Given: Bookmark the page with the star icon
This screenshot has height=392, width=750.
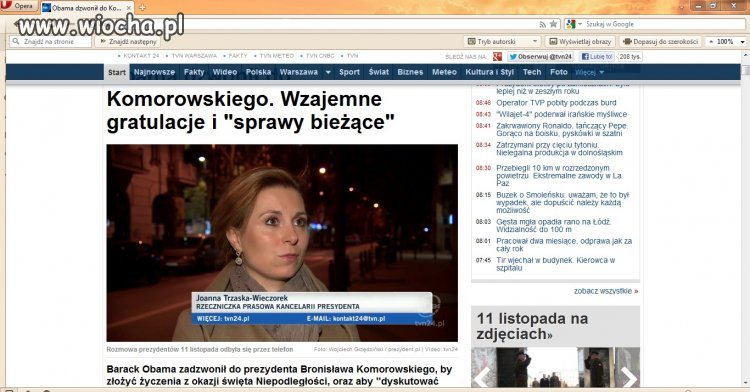Looking at the screenshot, I should (x=553, y=24).
